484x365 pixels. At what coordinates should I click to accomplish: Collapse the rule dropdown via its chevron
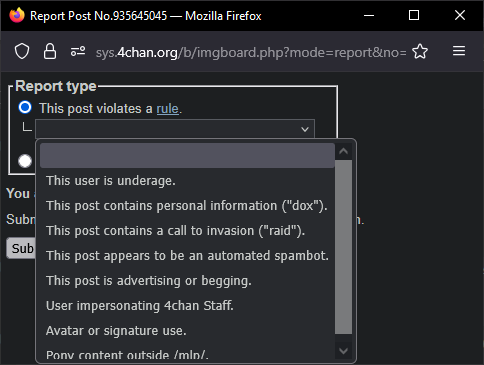pos(305,129)
